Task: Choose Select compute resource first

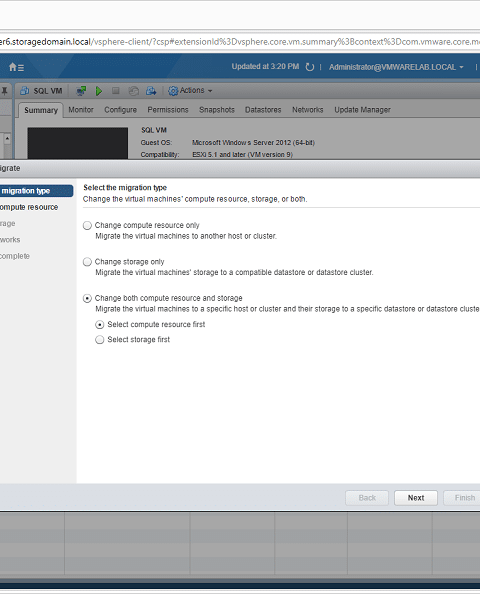Action: 100,325
